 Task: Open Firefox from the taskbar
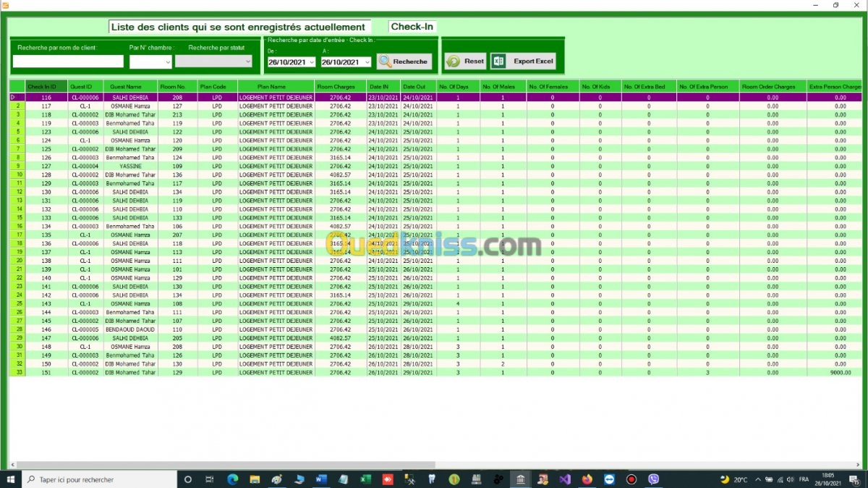click(x=587, y=479)
